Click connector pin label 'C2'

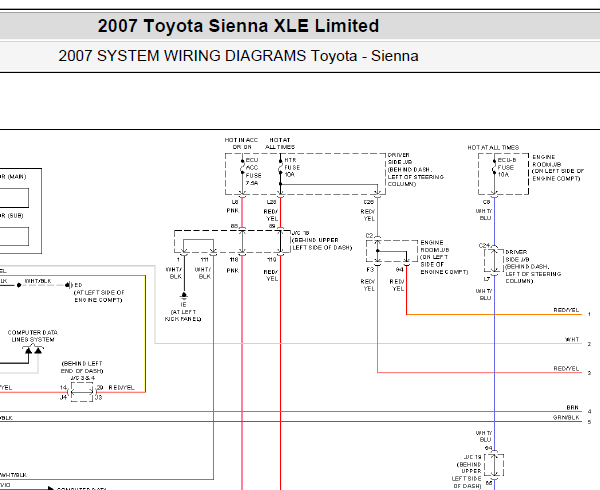pyautogui.click(x=369, y=236)
